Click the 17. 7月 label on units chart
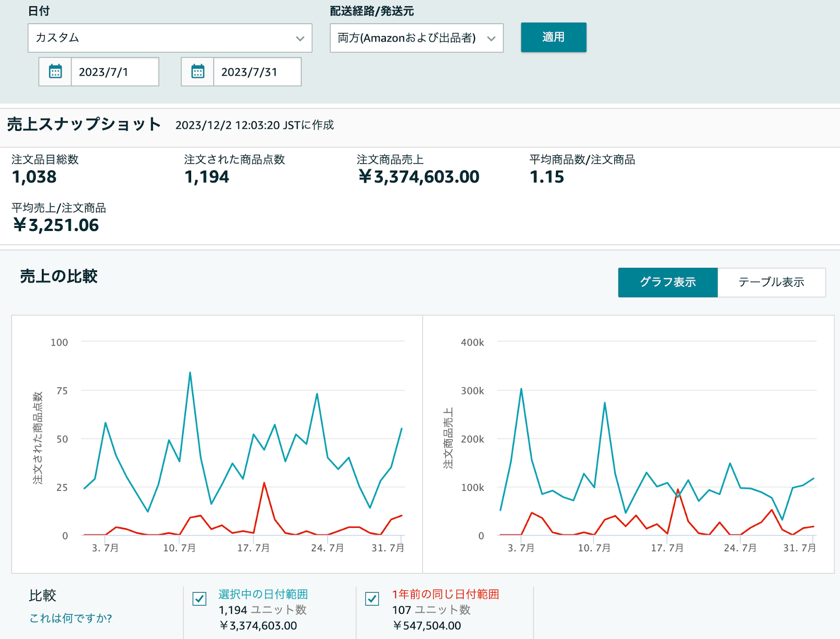The height and width of the screenshot is (639, 840). pos(253,548)
